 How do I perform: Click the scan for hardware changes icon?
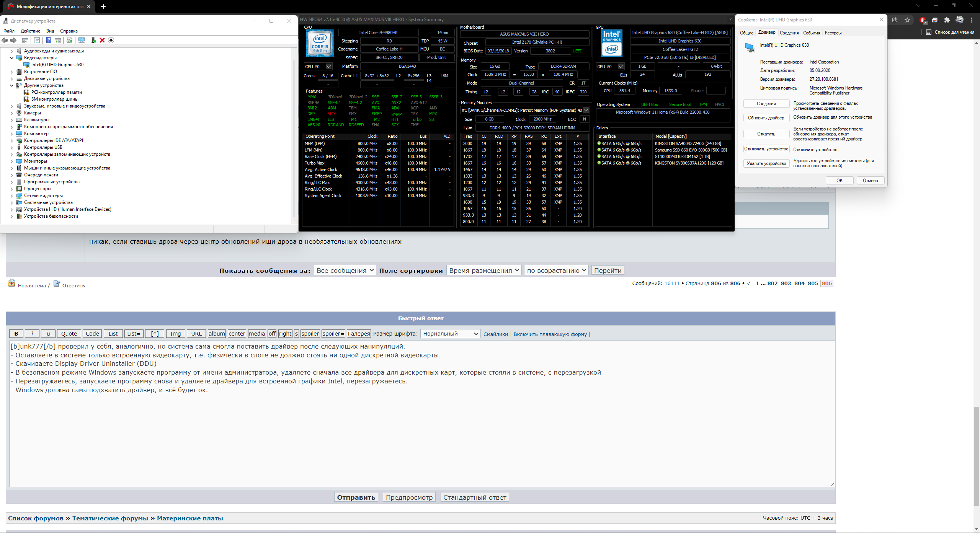(x=82, y=40)
